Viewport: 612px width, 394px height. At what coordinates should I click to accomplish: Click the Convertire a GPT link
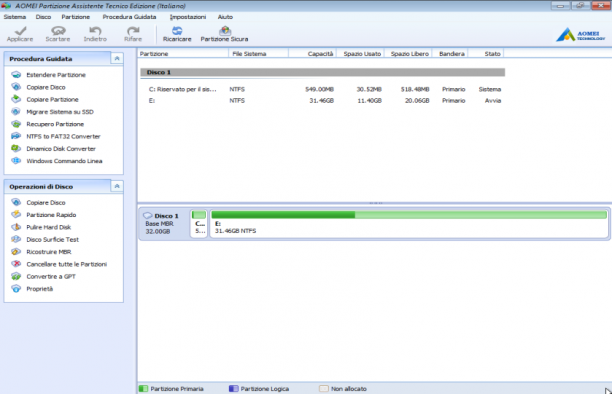[x=51, y=276]
